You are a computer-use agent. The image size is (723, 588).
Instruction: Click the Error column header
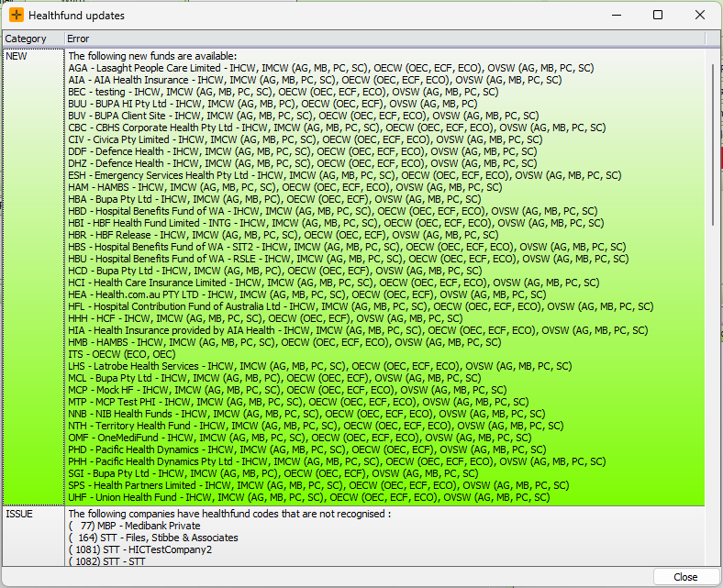click(384, 39)
